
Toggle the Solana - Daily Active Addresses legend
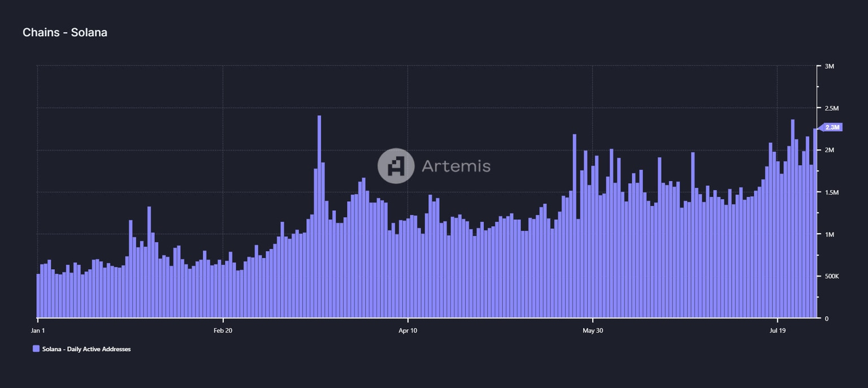[82, 349]
